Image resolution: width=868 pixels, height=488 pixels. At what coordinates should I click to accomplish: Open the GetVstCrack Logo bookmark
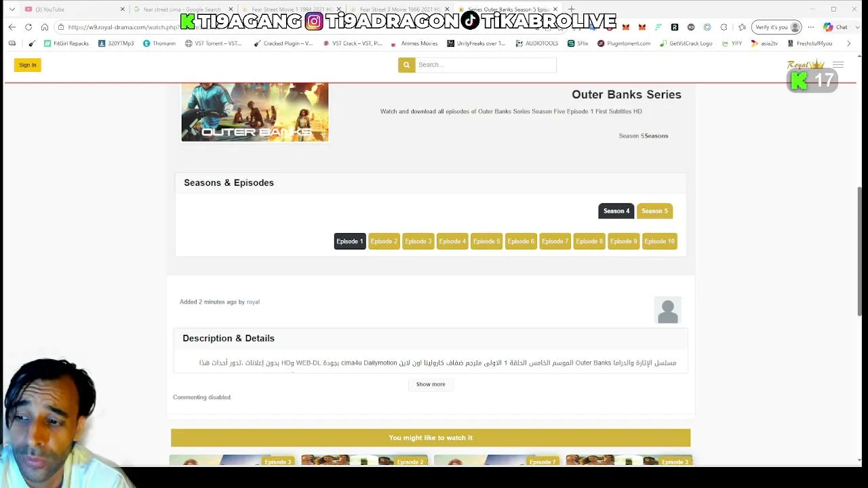(686, 43)
